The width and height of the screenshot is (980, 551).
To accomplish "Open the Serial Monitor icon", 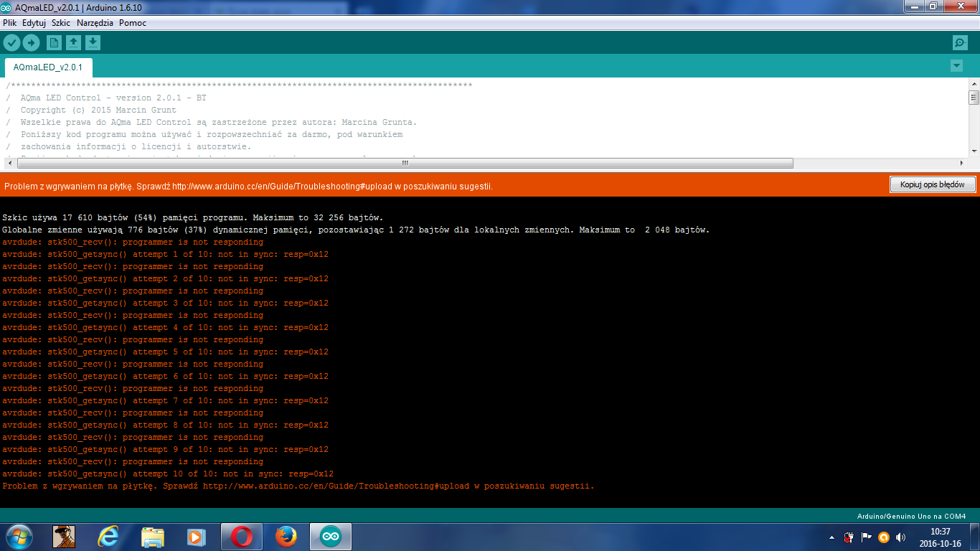I will [960, 42].
